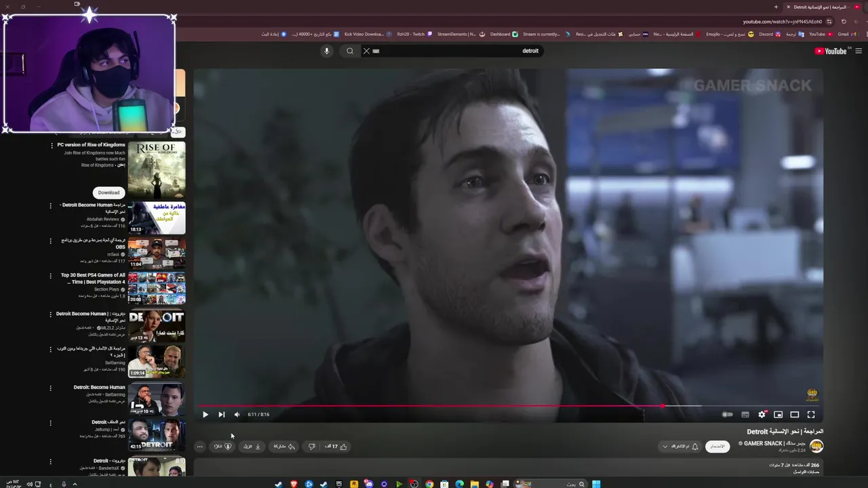868x488 pixels.
Task: Toggle theater mode
Action: (x=795, y=414)
